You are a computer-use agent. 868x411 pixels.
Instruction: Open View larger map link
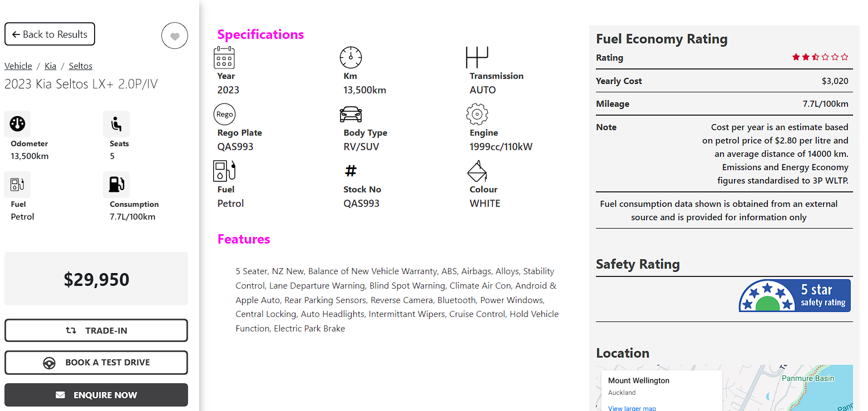[632, 408]
